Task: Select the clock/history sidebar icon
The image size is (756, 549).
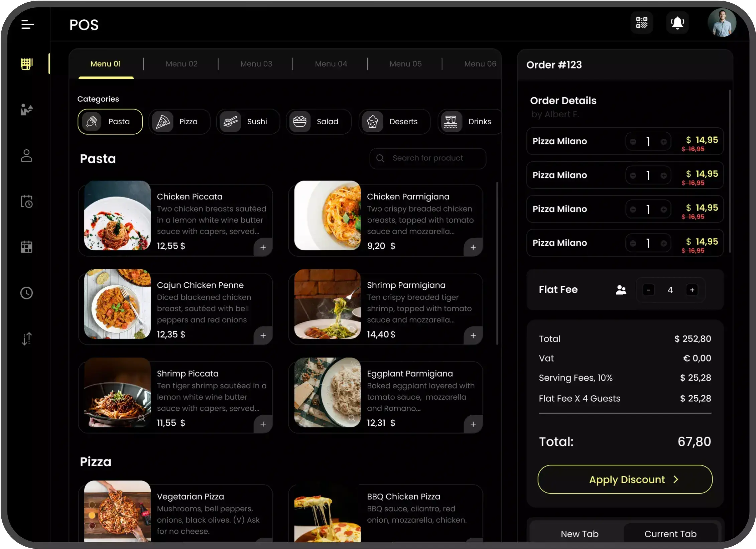Action: click(26, 293)
